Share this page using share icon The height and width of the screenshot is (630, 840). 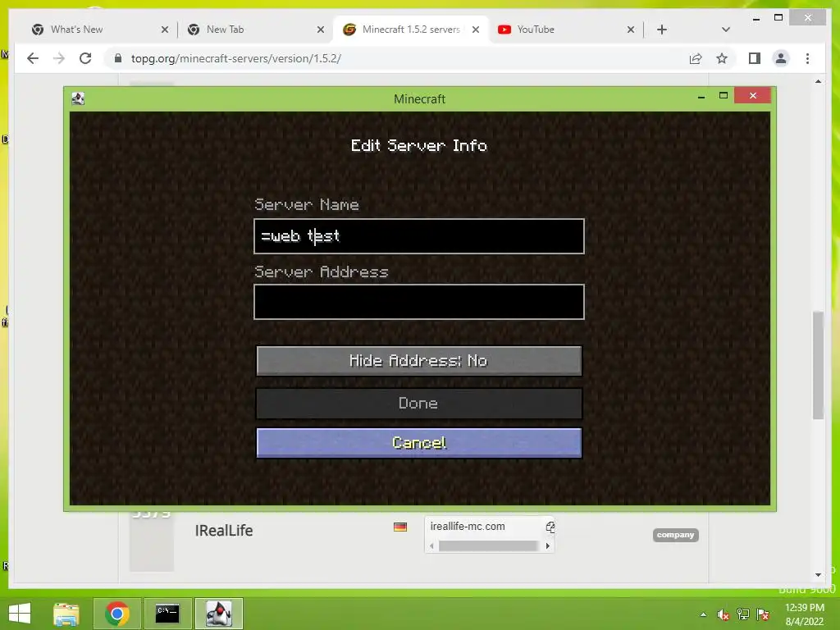point(696,58)
